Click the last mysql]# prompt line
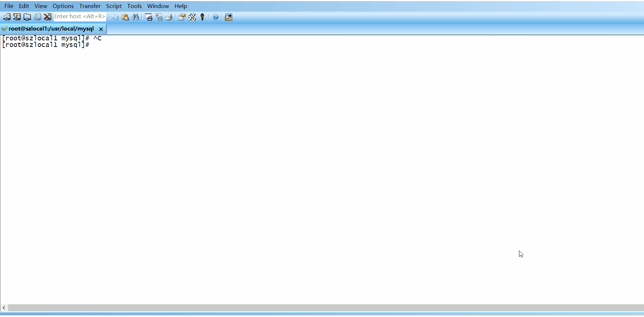The image size is (644, 317). 46,45
